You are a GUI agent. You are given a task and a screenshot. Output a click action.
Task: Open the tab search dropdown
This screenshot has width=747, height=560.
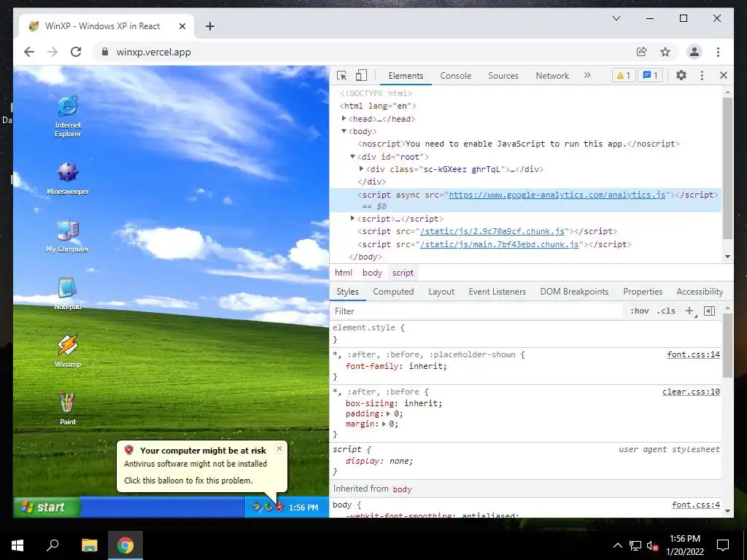pos(616,18)
